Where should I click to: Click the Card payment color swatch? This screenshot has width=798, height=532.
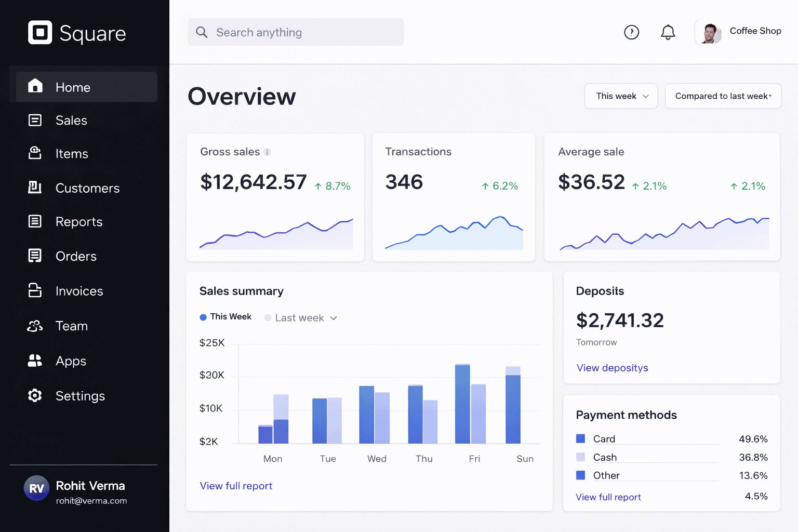tap(581, 438)
